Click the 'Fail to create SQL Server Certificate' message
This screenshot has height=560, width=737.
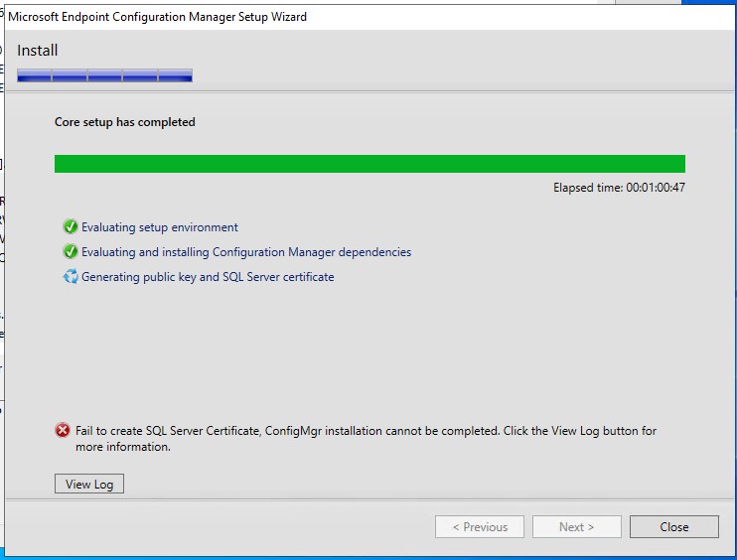(x=366, y=438)
